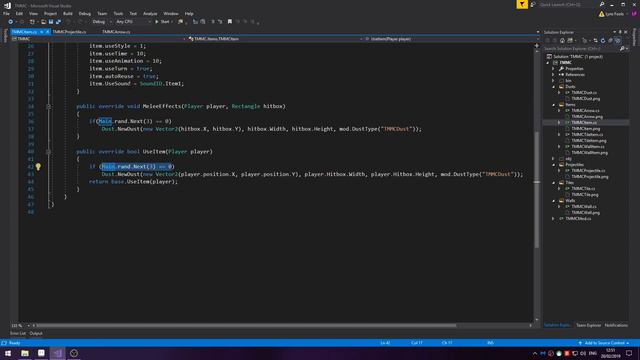Open the UseItem(Player player) member dropdown
Image resolution: width=640 pixels, height=360 pixels.
451,39
